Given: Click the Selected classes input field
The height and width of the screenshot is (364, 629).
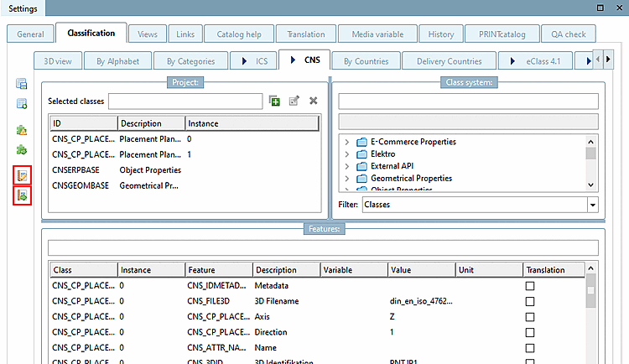Looking at the screenshot, I should click(185, 101).
